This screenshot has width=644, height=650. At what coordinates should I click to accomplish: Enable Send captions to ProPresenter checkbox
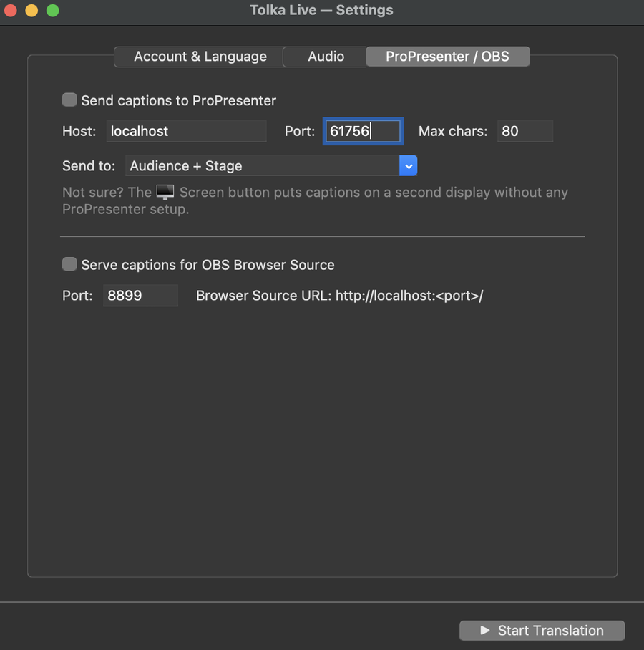69,100
